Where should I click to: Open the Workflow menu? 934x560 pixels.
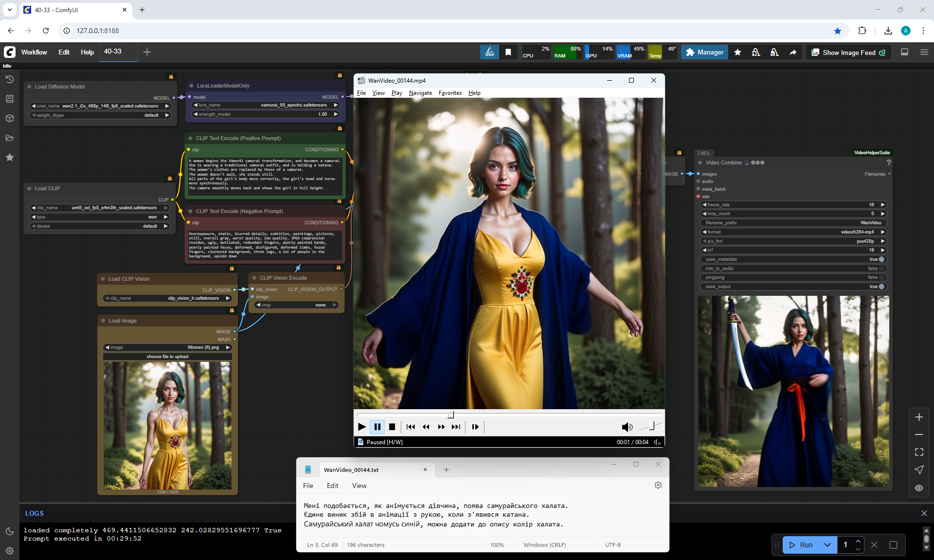(x=34, y=52)
